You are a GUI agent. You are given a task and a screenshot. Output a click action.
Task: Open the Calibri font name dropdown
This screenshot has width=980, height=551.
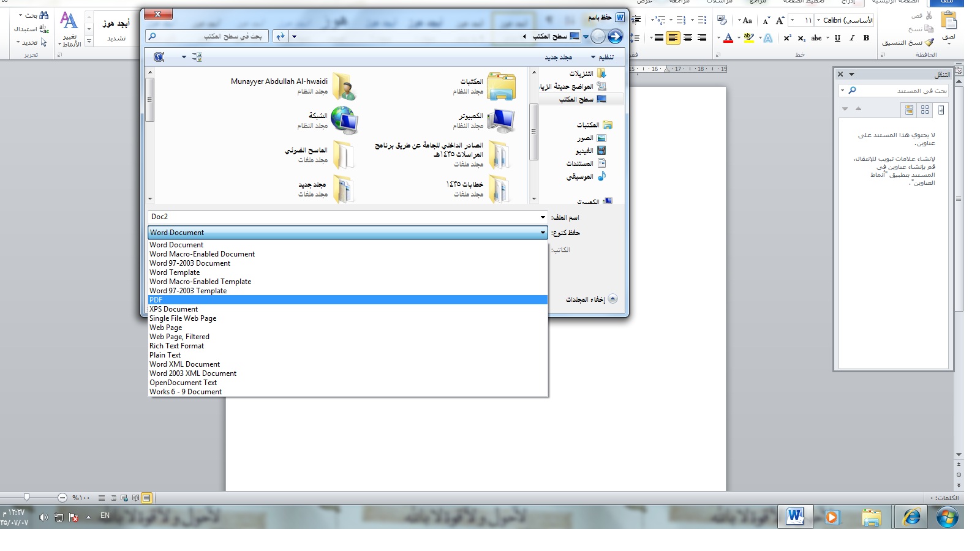818,20
